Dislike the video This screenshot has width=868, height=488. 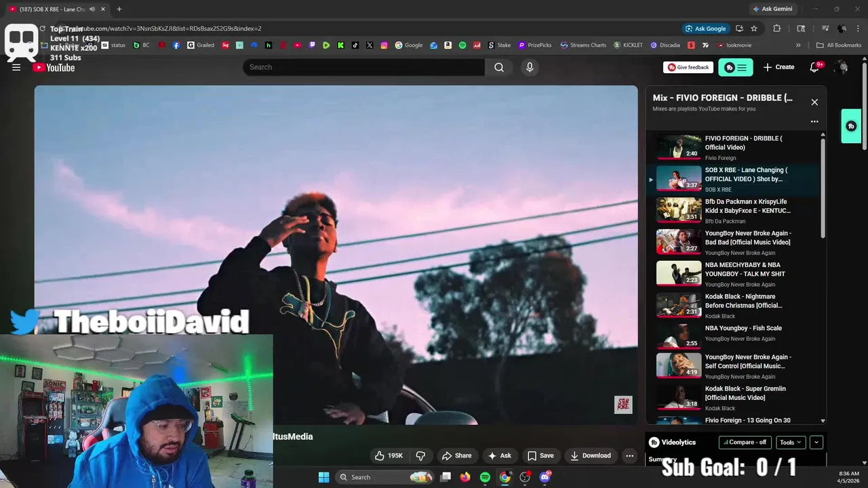coord(420,455)
